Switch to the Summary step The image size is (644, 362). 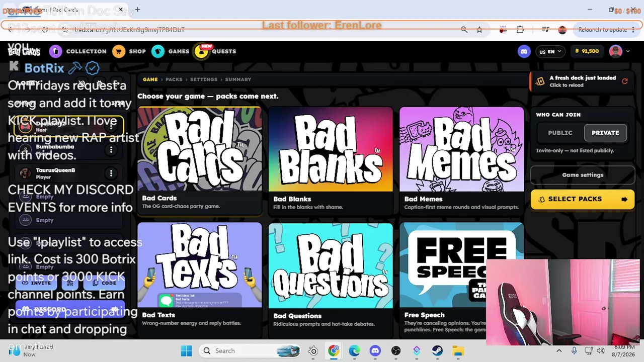pos(238,79)
